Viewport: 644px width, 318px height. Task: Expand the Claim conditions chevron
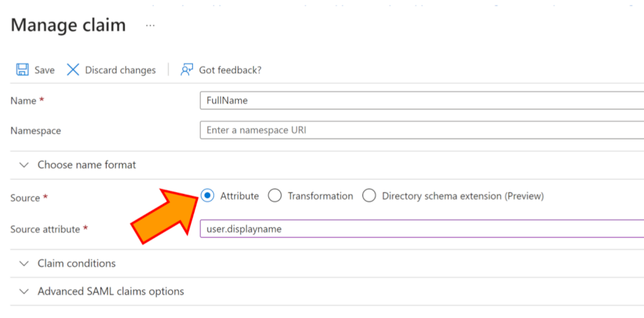click(24, 264)
